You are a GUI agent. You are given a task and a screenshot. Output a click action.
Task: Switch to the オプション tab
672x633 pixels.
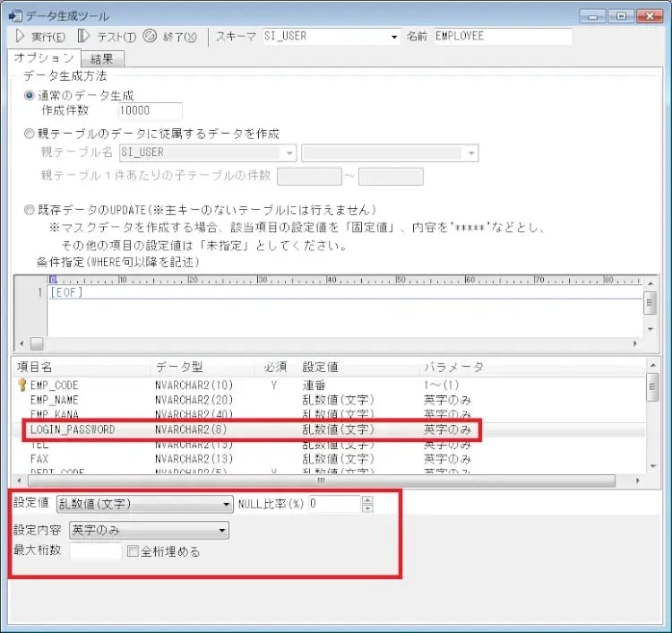44,58
